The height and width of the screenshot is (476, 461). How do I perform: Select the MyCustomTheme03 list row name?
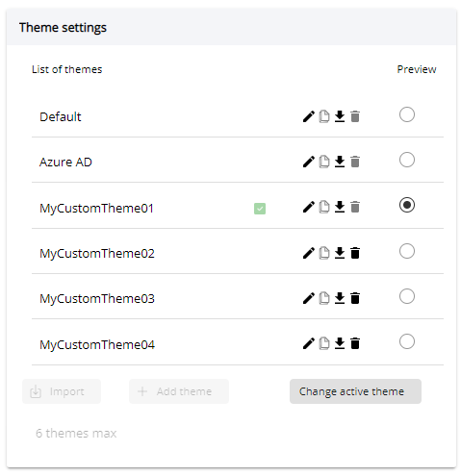point(97,299)
